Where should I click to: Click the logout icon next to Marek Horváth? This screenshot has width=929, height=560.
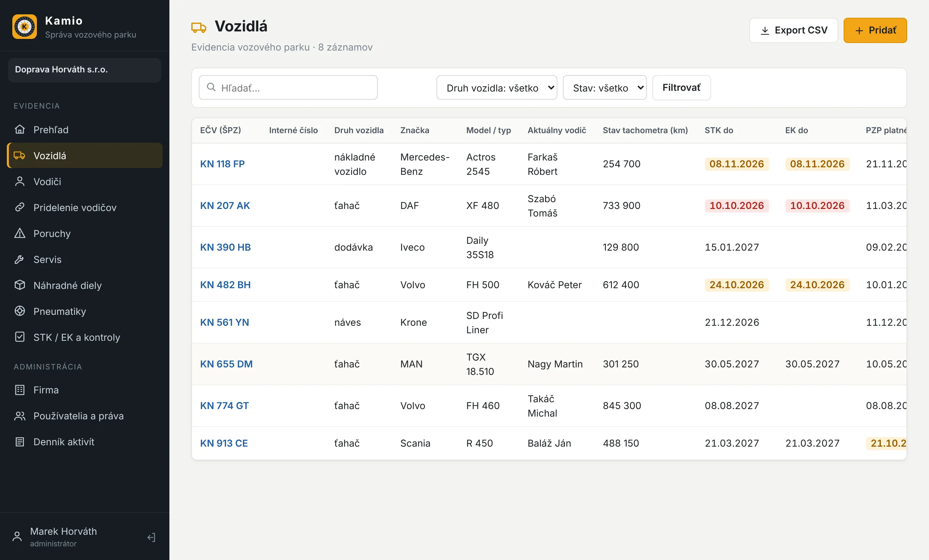pyautogui.click(x=151, y=537)
